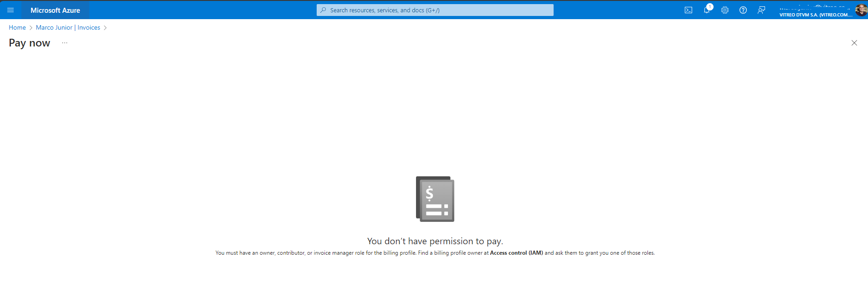Open the Pay now more options ellipsis
This screenshot has width=868, height=308.
point(65,43)
